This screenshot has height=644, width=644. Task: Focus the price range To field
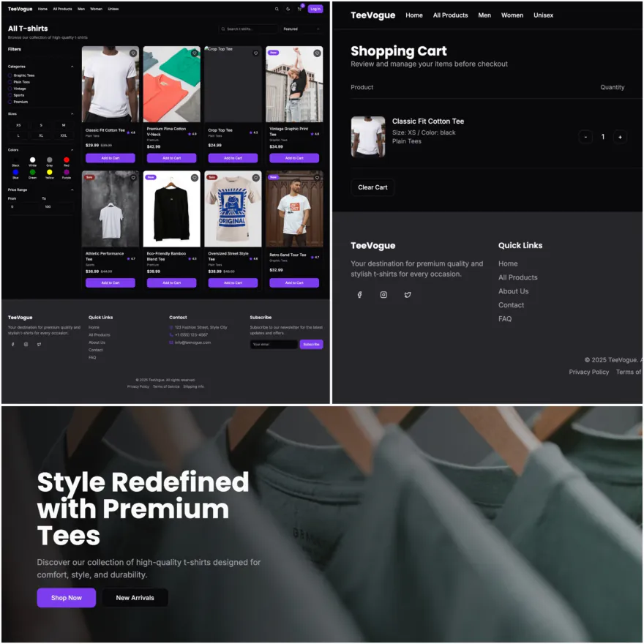[x=58, y=206]
